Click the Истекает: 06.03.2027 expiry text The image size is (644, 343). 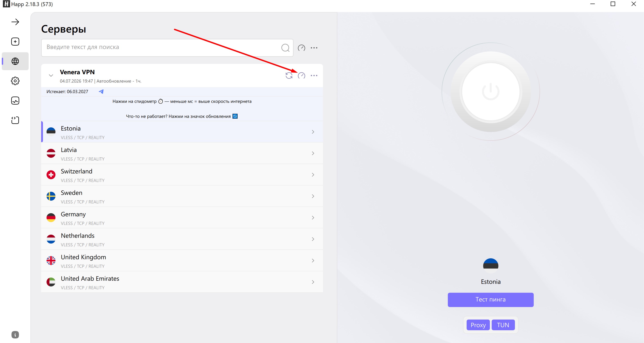click(67, 92)
